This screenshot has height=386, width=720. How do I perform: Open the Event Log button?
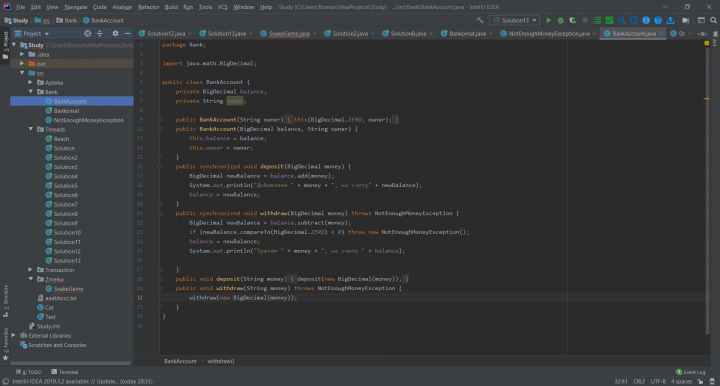[x=690, y=372]
